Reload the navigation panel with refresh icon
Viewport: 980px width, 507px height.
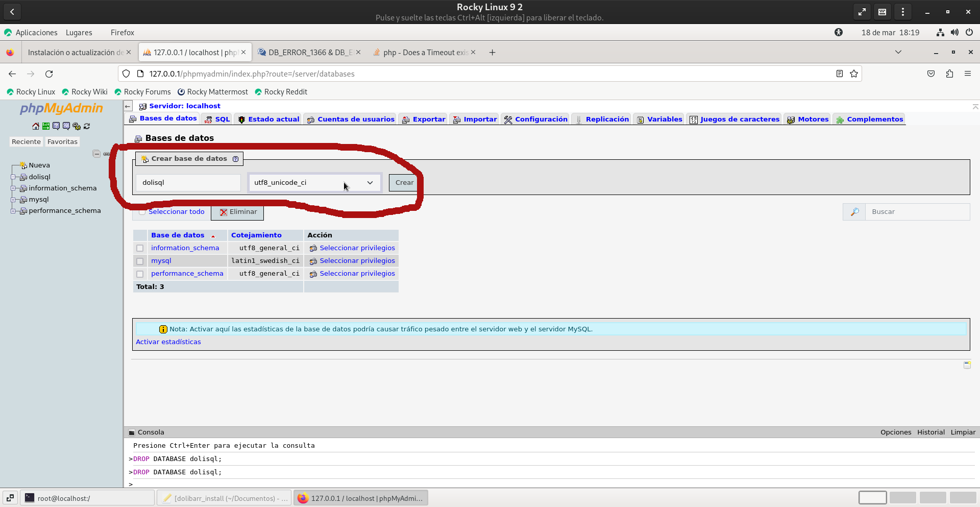pyautogui.click(x=87, y=126)
